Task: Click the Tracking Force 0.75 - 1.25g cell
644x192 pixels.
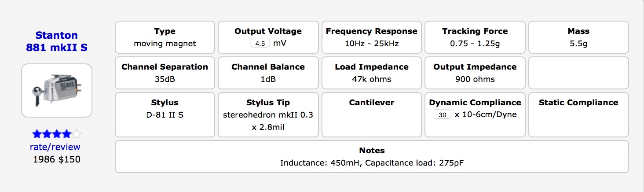Action: click(x=475, y=37)
